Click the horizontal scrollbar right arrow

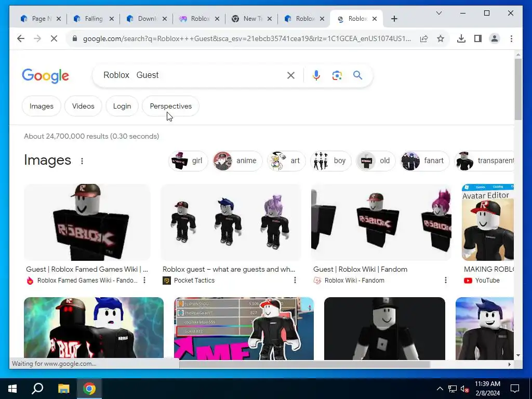click(x=509, y=364)
